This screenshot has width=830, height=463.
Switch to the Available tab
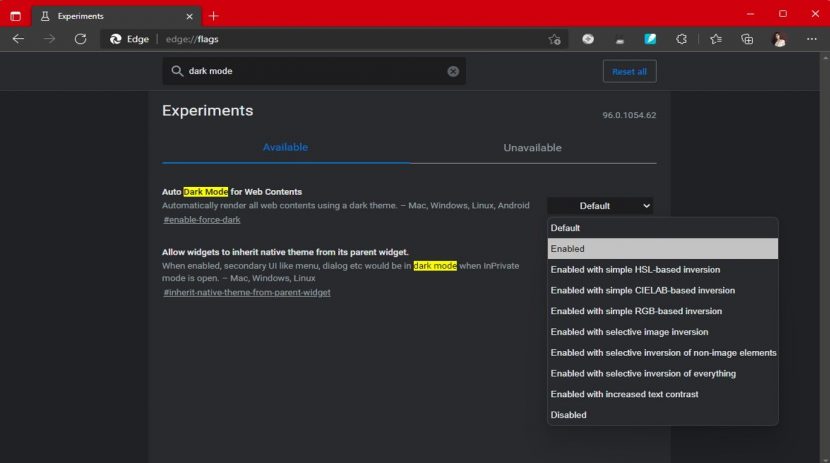coord(285,148)
